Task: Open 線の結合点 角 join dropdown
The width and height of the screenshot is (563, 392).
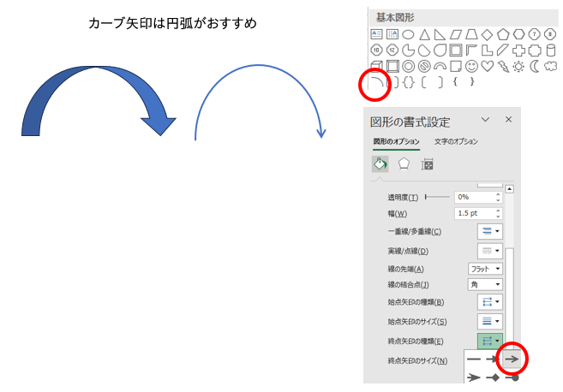Action: click(x=485, y=285)
